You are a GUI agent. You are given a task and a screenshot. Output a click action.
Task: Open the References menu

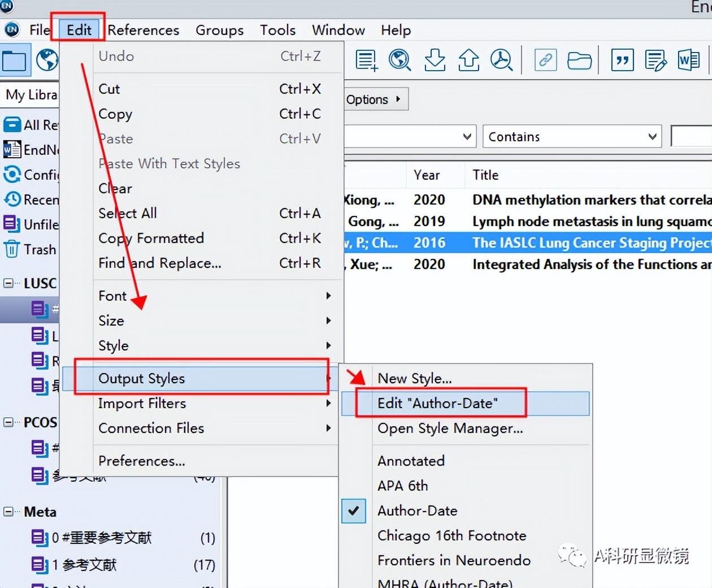[x=144, y=30]
